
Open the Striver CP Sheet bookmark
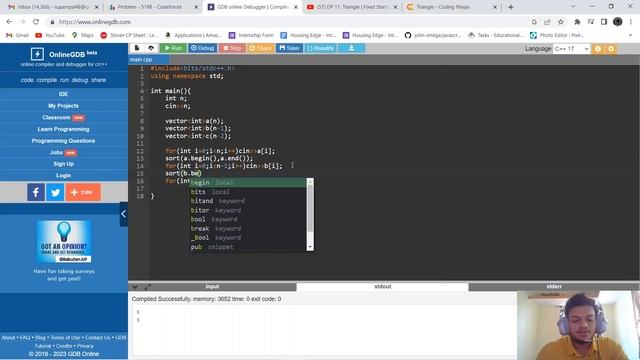(129, 36)
